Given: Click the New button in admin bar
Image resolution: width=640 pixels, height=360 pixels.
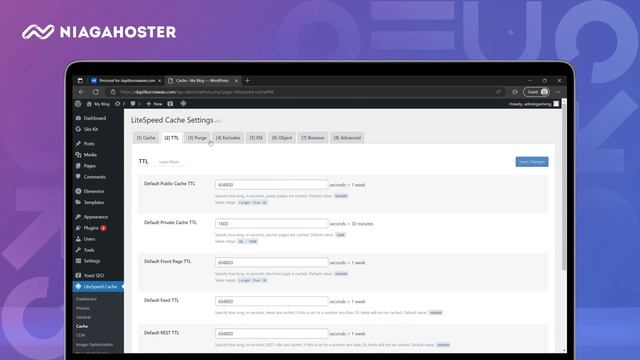Looking at the screenshot, I should (154, 104).
